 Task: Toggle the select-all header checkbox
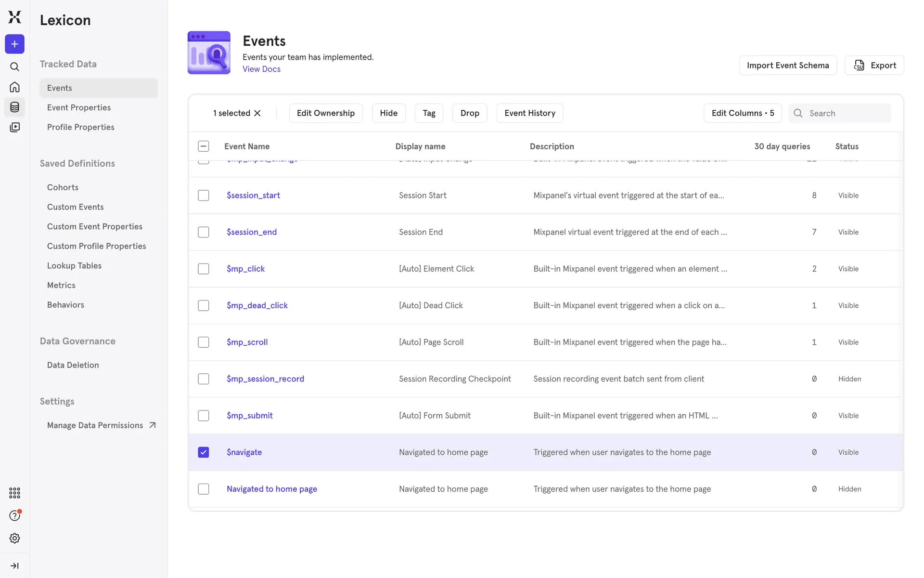tap(204, 146)
